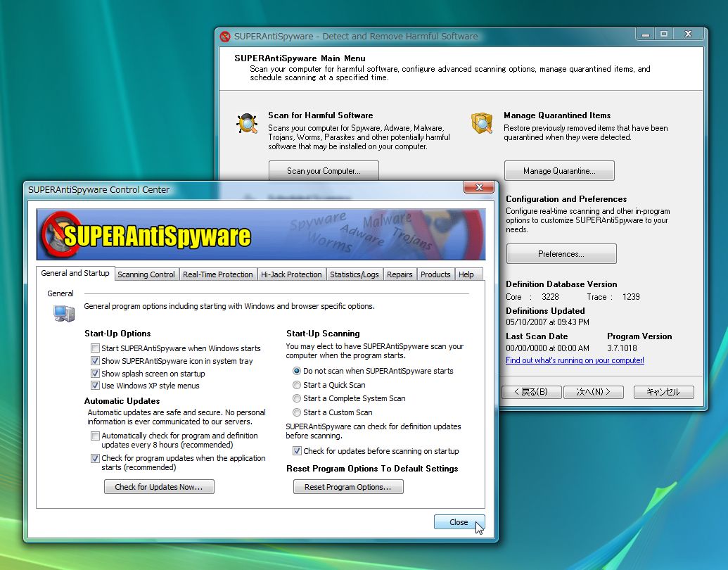The width and height of the screenshot is (728, 570).
Task: Follow the Find out what's running link
Action: 575,360
